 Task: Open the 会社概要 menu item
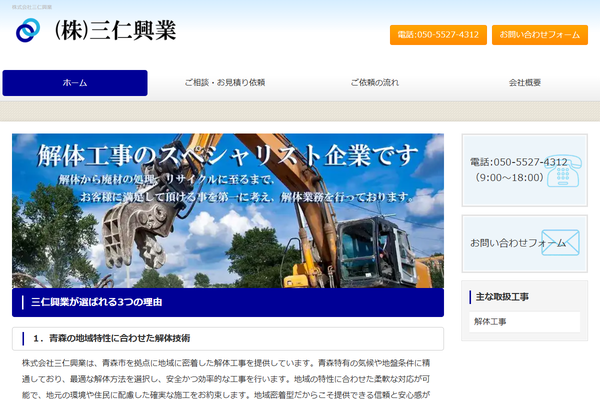coord(525,83)
